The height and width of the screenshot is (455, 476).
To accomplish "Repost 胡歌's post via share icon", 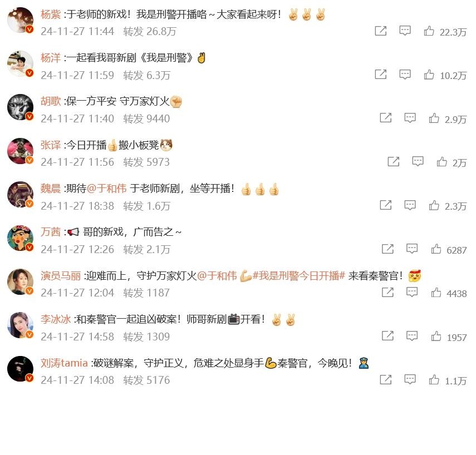I will coord(386,118).
